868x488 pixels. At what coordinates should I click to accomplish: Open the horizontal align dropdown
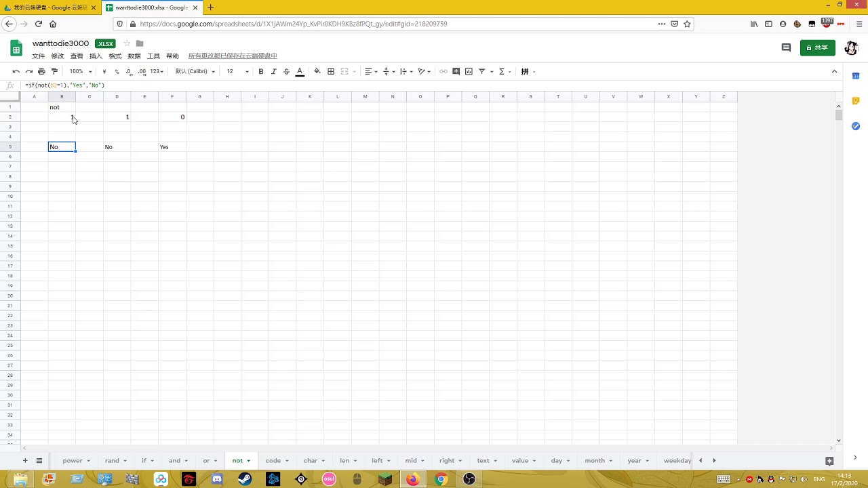click(371, 71)
